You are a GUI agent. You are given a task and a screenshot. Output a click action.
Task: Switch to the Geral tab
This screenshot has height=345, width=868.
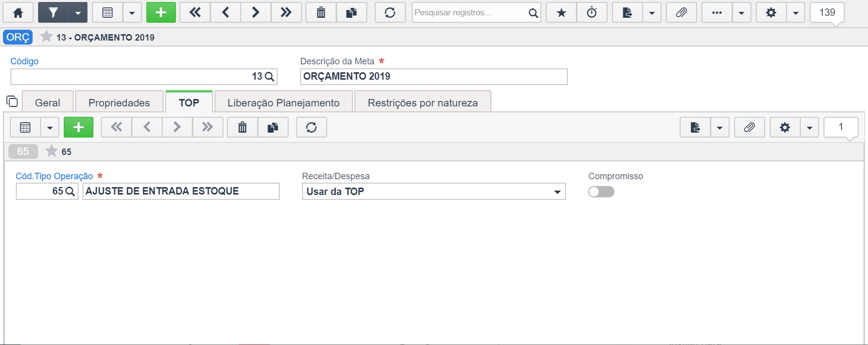pyautogui.click(x=47, y=102)
